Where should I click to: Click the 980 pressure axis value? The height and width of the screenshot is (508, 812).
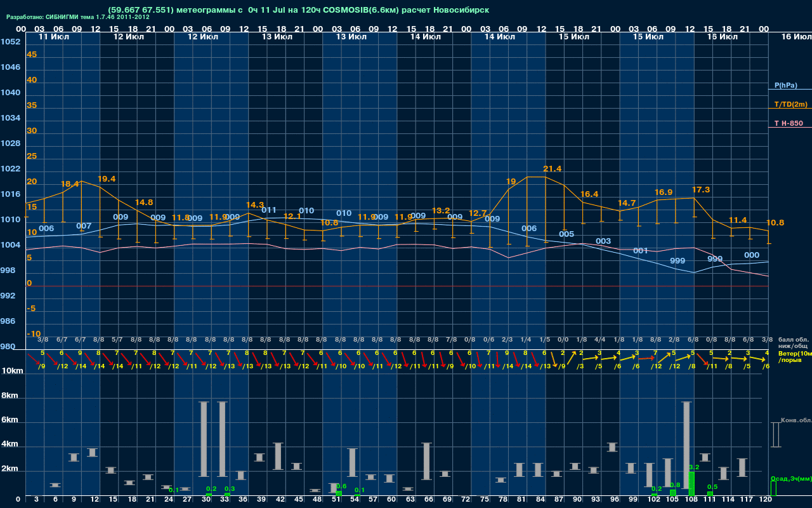(x=8, y=347)
